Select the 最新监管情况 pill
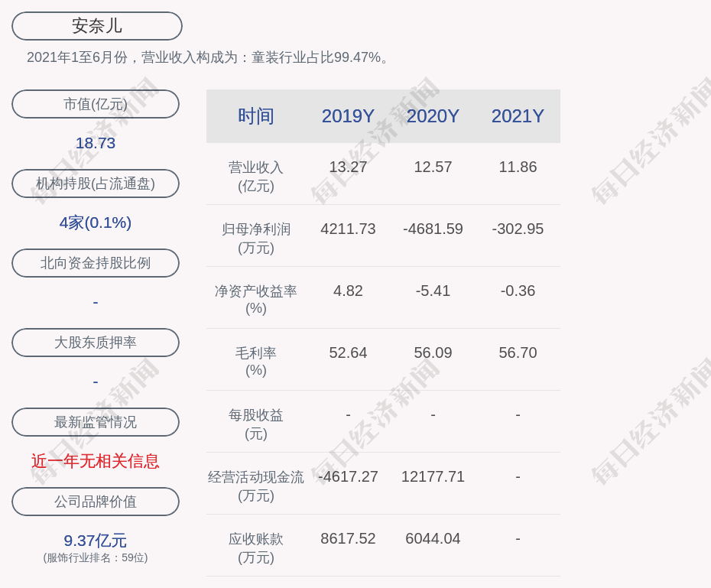Screen dimensions: 711x588 click(x=96, y=422)
